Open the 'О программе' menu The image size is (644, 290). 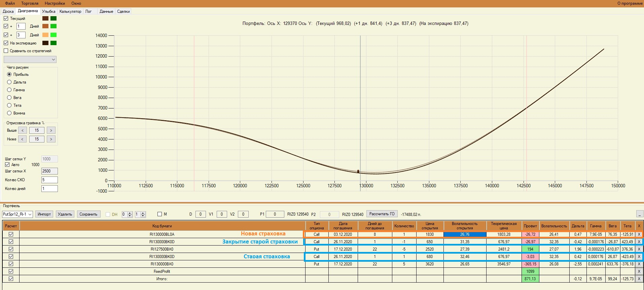click(x=630, y=3)
